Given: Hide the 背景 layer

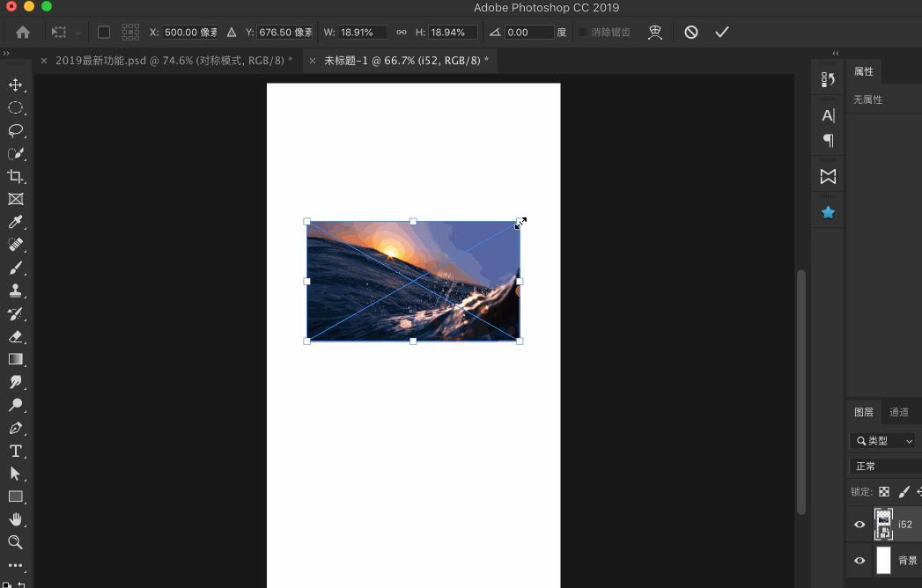Looking at the screenshot, I should 859,560.
